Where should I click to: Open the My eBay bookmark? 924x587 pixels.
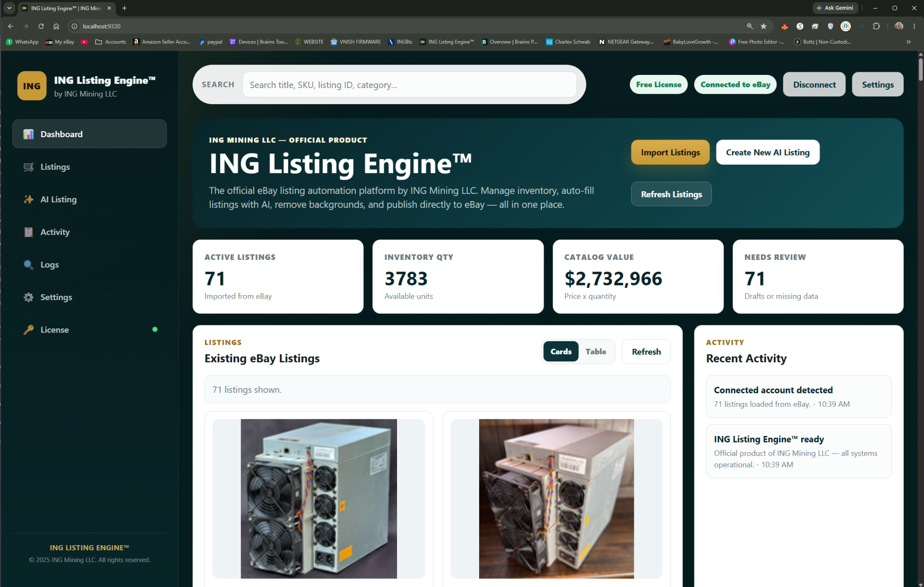click(x=60, y=42)
